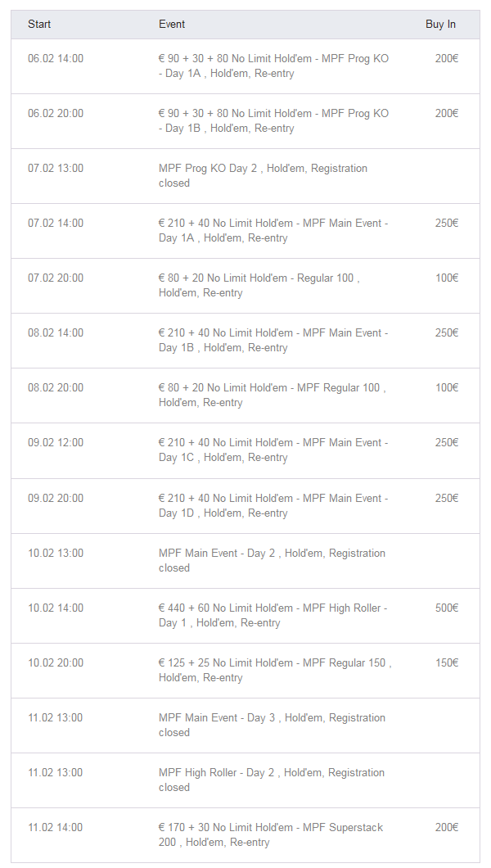This screenshot has width=491, height=868.
Task: Click the 500€ buy-in amount
Action: coord(447,608)
